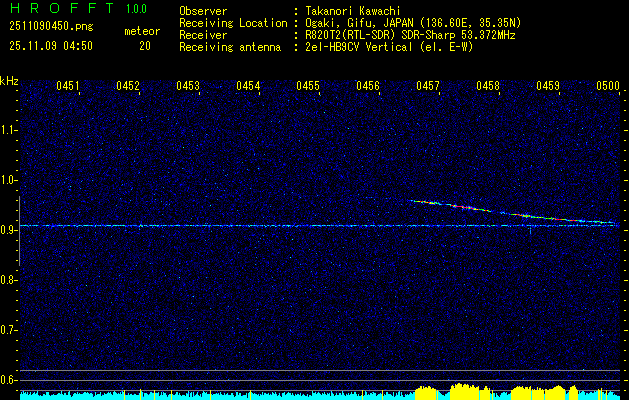Click the meteor count value 20
The height and width of the screenshot is (400, 629).
[x=145, y=46]
